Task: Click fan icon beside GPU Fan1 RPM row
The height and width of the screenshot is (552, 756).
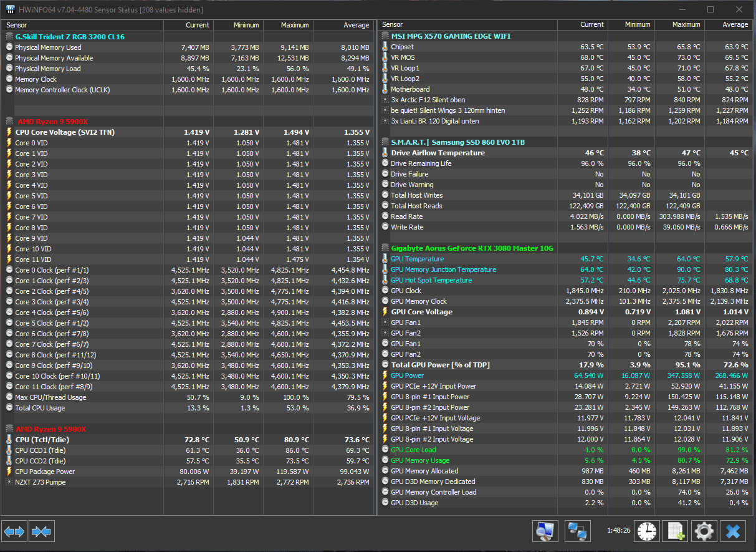Action: [385, 322]
